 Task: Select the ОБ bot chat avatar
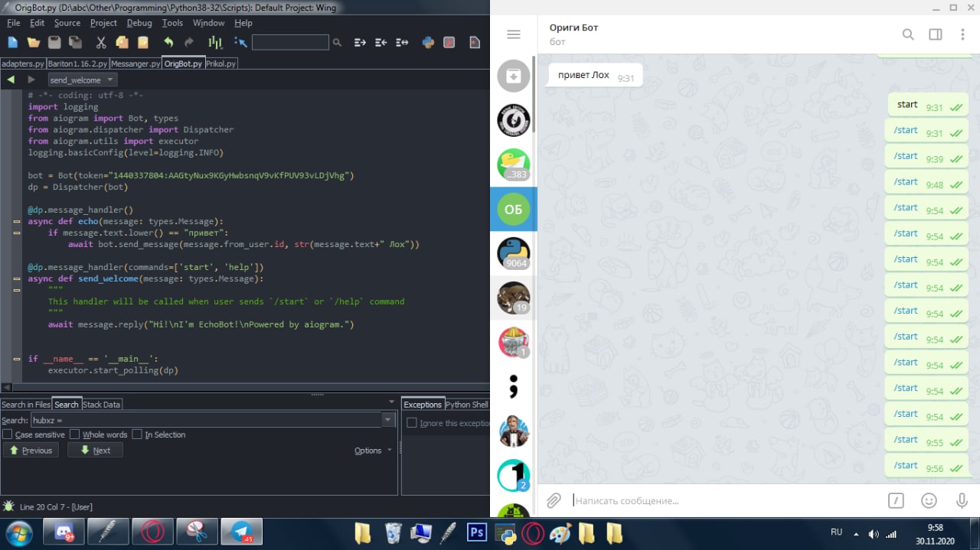(x=514, y=209)
